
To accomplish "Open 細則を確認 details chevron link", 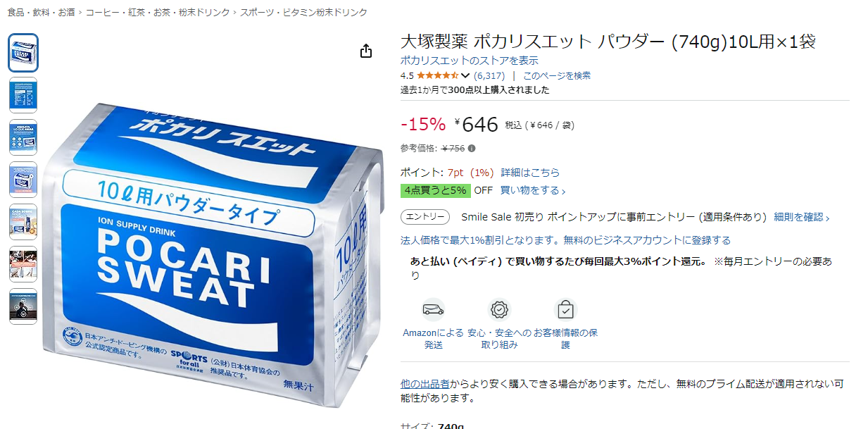I will tap(802, 217).
